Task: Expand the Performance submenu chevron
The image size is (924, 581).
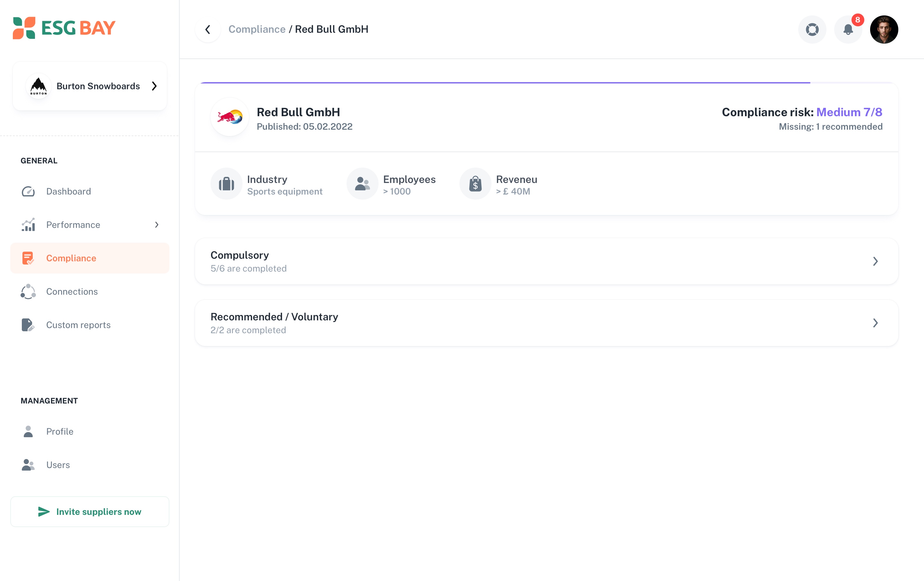Action: point(157,225)
